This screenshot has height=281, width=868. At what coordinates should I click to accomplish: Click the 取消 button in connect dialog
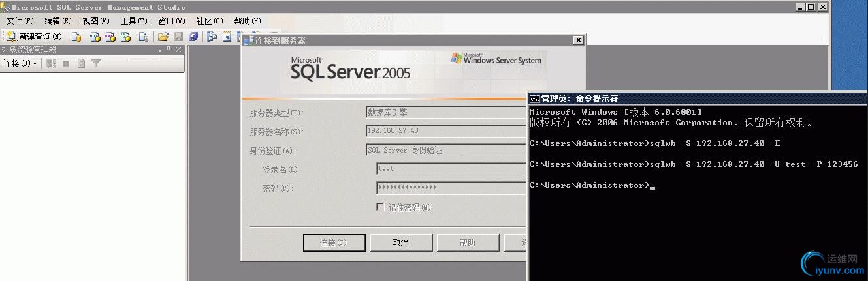pyautogui.click(x=401, y=243)
